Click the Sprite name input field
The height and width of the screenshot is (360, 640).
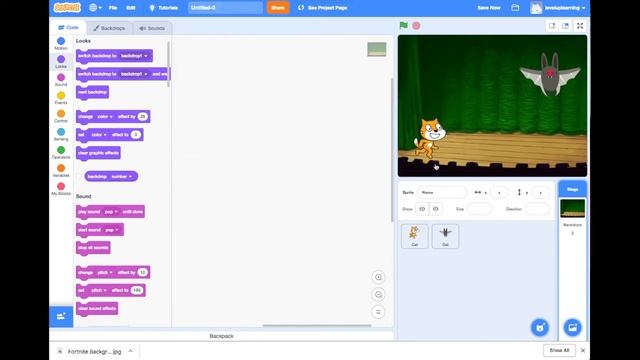[442, 192]
